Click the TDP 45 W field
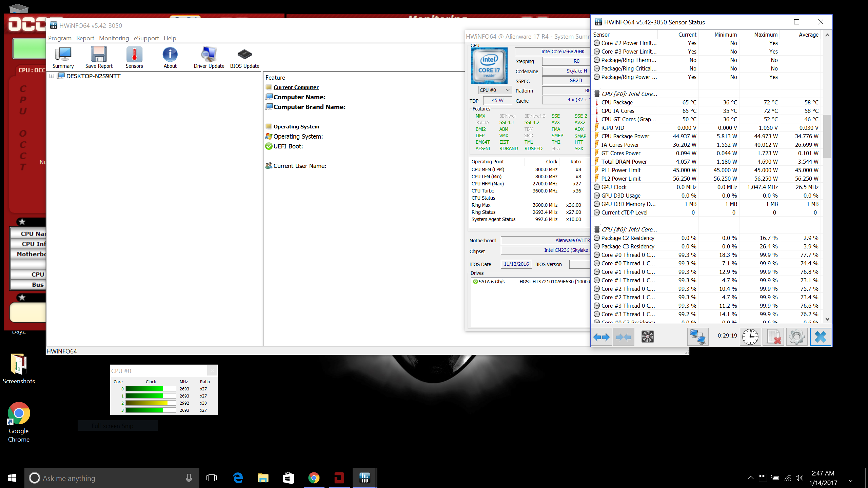The image size is (868, 488). click(497, 100)
